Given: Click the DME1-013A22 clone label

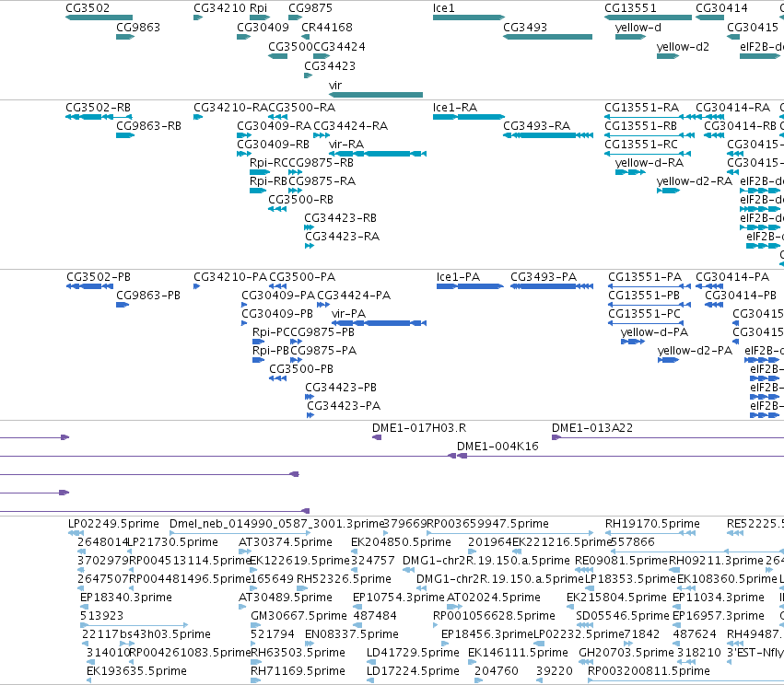Looking at the screenshot, I should pyautogui.click(x=592, y=428).
